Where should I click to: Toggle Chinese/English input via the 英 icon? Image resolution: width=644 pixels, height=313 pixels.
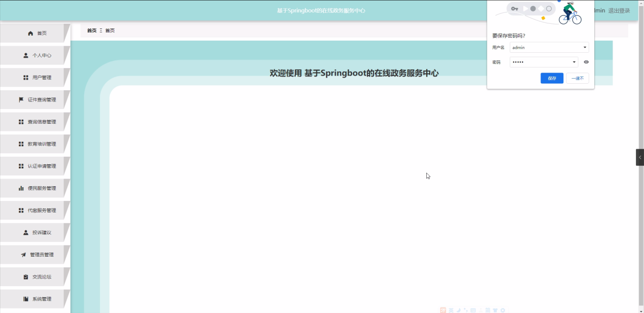(451, 309)
